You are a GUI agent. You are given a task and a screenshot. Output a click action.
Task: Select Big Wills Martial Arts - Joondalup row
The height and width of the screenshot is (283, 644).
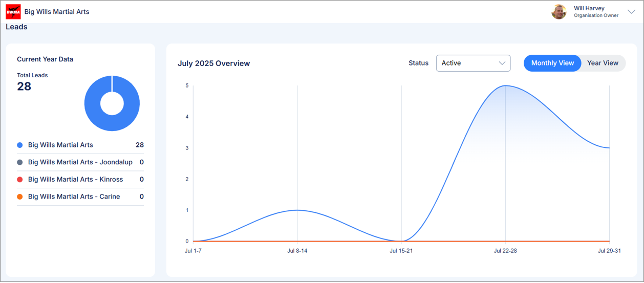tap(80, 162)
